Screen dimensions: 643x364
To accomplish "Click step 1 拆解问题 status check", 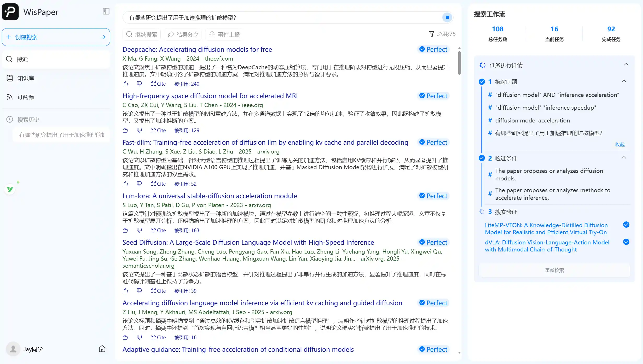I will point(482,82).
